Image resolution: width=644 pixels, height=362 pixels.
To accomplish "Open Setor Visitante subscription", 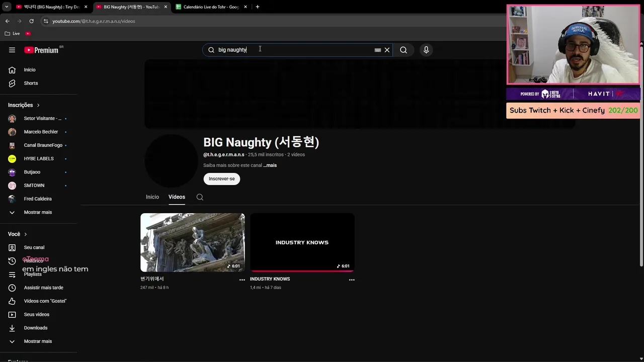I will [38, 118].
